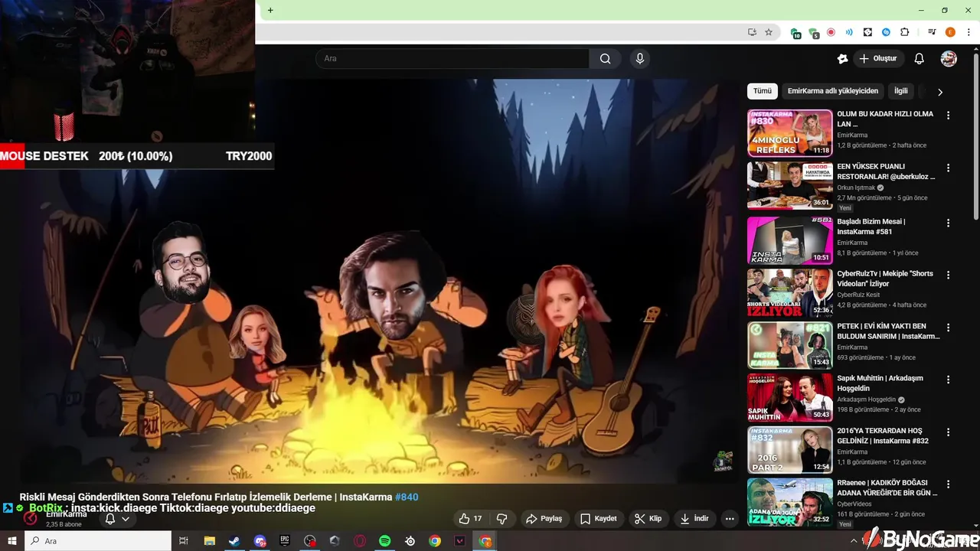Open Epic Games Launcher from taskbar
Screen dimensions: 980x551
(284, 541)
